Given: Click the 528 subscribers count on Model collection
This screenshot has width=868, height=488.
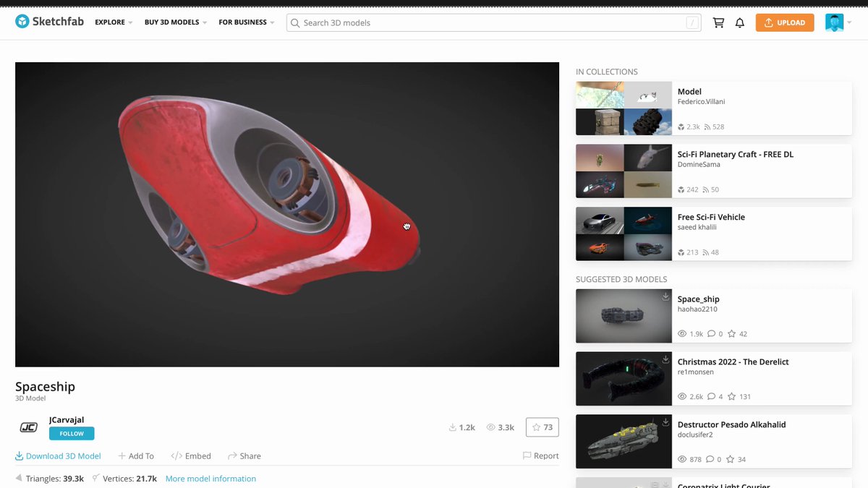Looking at the screenshot, I should [714, 127].
